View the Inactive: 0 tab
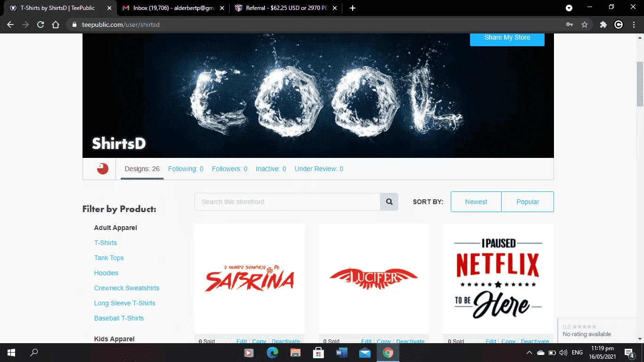Viewport: 644px width, 362px height. click(x=271, y=169)
